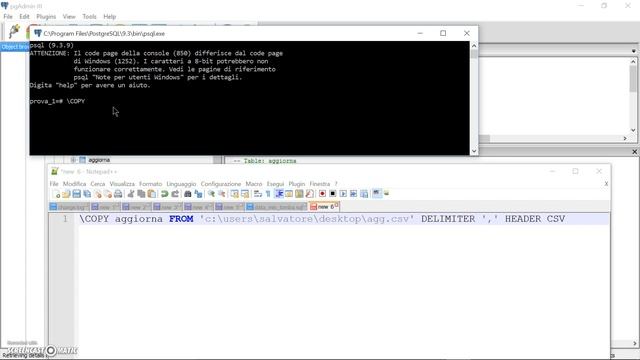Open the dropdown arrow at pgAdmin right panel top

coord(633,51)
